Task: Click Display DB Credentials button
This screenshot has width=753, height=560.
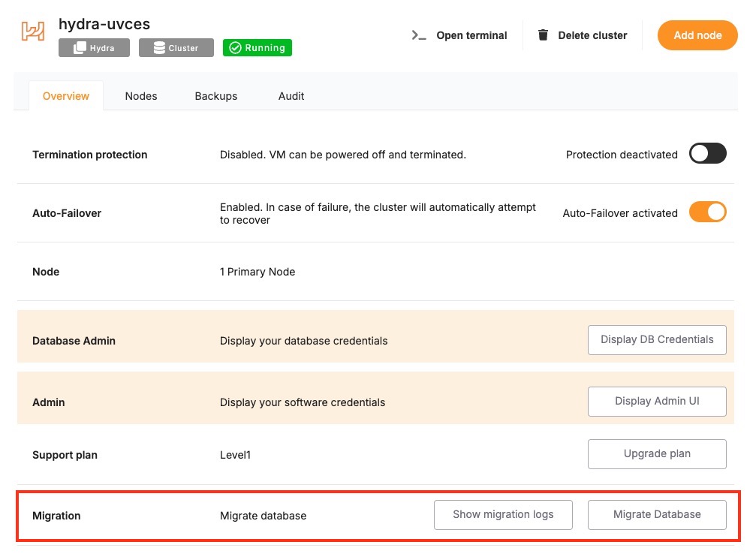Action: (x=657, y=339)
